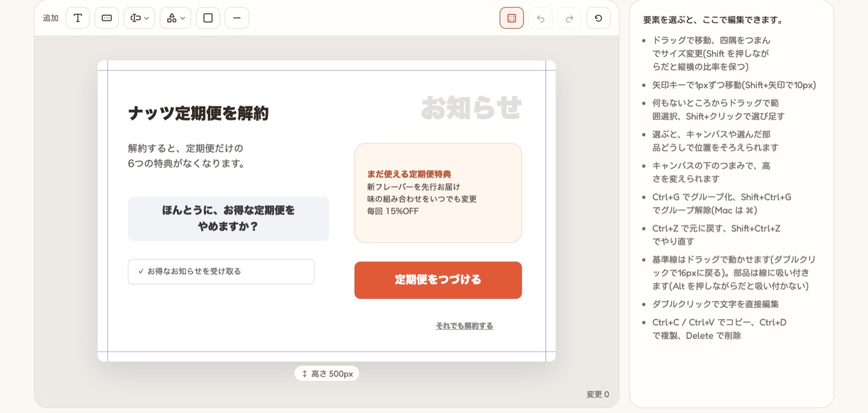Select the heading ナッツ定期便を解約
The height and width of the screenshot is (413, 868).
click(x=199, y=113)
